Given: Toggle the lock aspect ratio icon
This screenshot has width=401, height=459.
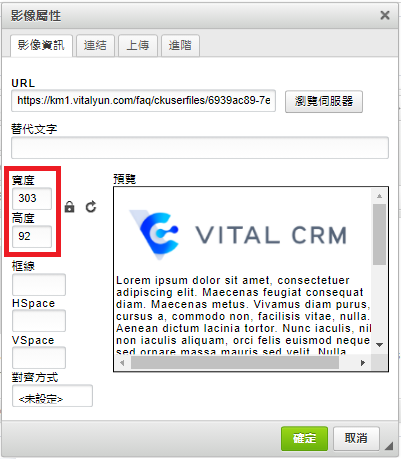Looking at the screenshot, I should [69, 207].
